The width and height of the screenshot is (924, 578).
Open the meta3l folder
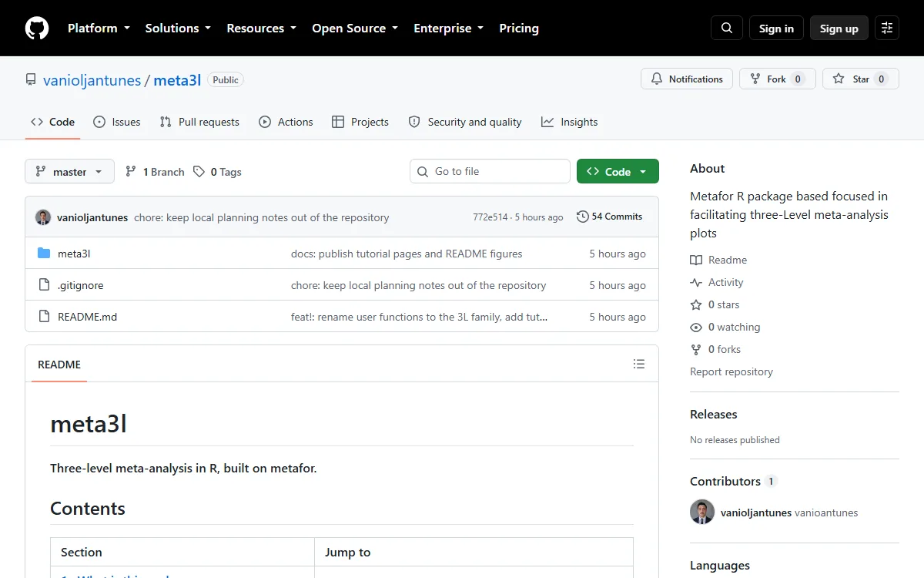click(x=74, y=254)
